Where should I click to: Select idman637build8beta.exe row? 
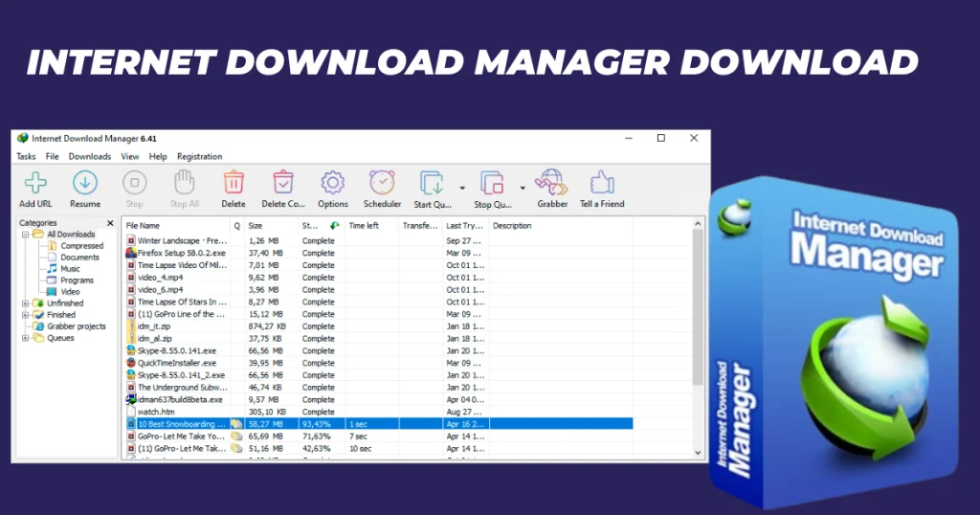377,399
